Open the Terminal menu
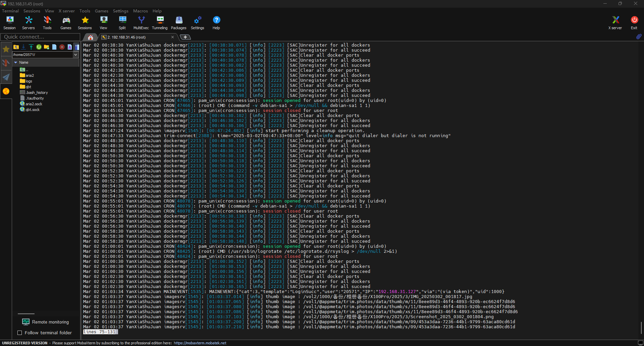Screen dimensions: 644x346 10,11
